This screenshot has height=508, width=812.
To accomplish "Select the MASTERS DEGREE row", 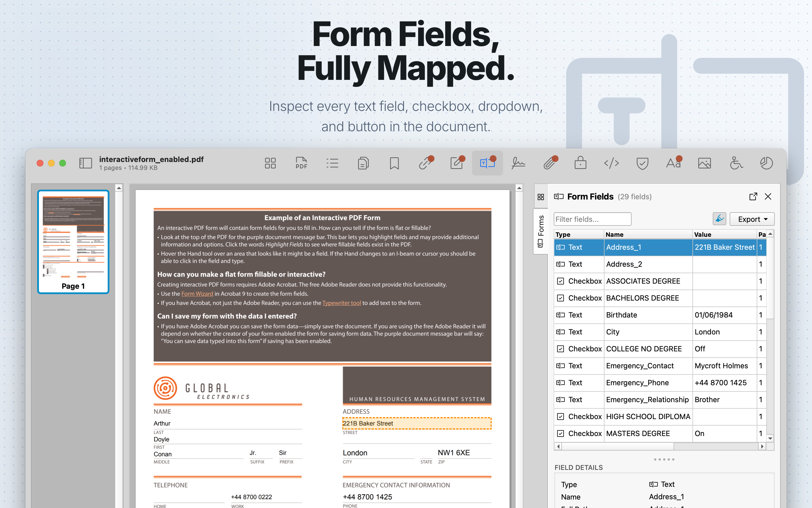I will tap(660, 433).
